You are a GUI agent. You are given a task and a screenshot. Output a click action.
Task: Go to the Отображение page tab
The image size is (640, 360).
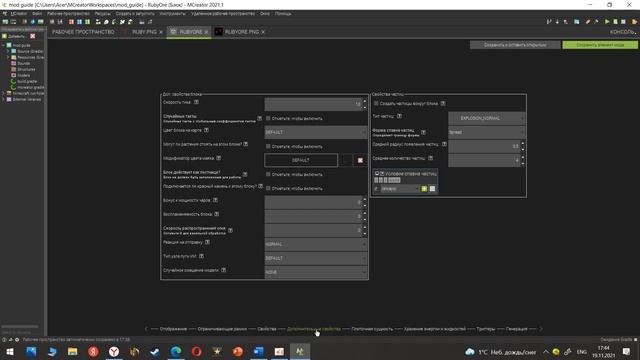tap(173, 329)
